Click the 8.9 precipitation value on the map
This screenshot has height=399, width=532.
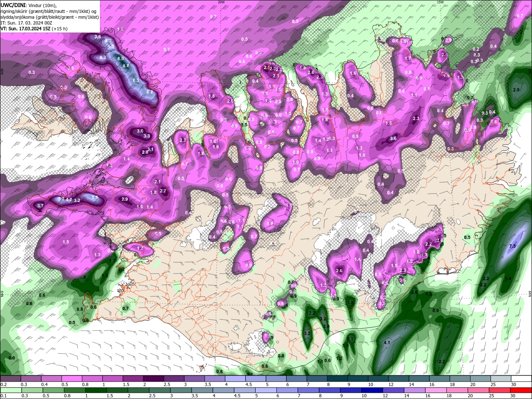point(121,59)
